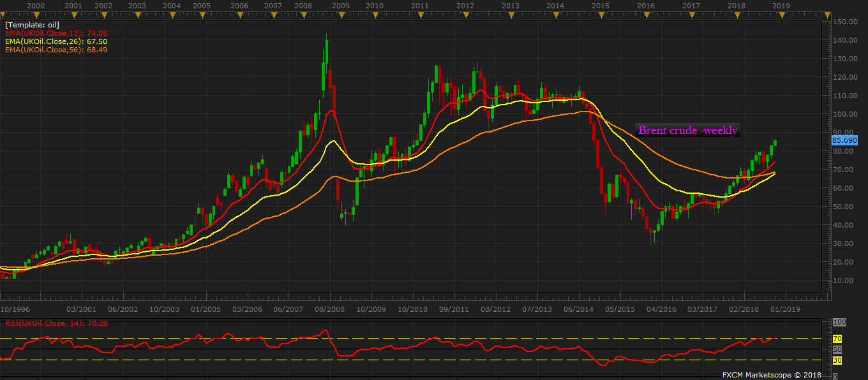Click the RSI 50 midline level tag
Image resolution: width=868 pixels, height=380 pixels.
(x=837, y=349)
